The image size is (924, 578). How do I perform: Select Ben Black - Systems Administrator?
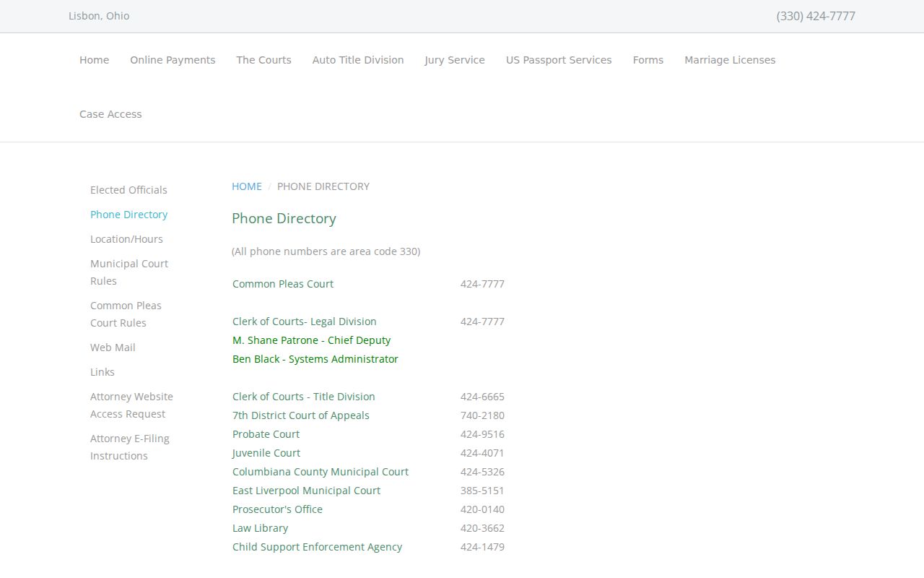coord(315,359)
